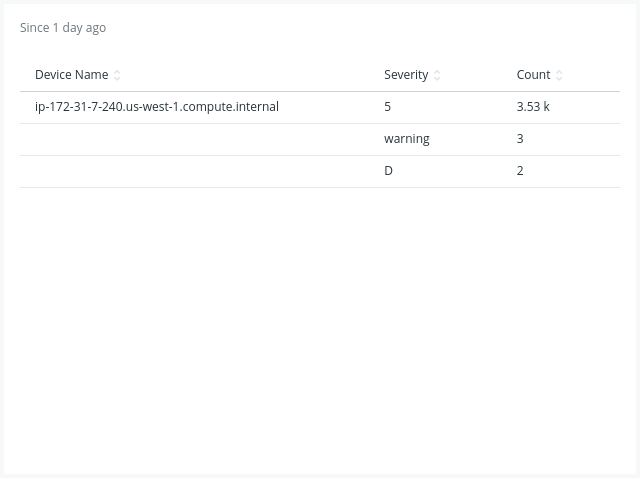Click the Severity column sort icon
Image resolution: width=640 pixels, height=480 pixels.
pos(437,75)
